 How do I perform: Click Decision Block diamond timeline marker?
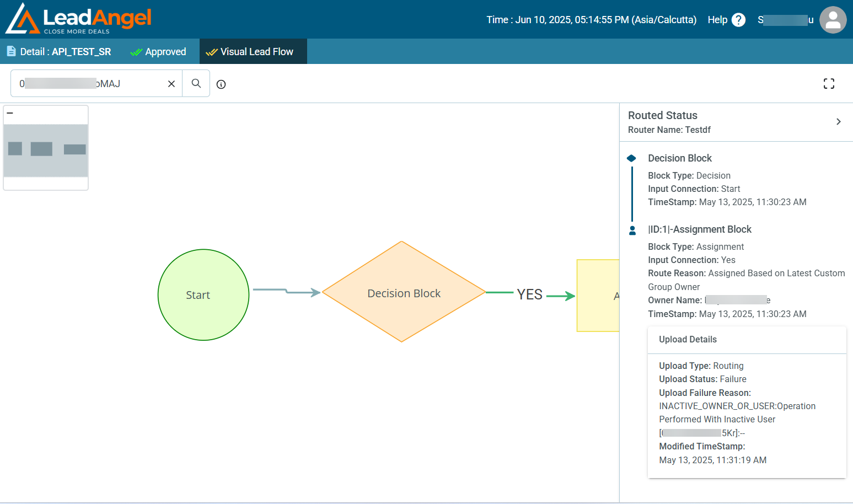[632, 158]
